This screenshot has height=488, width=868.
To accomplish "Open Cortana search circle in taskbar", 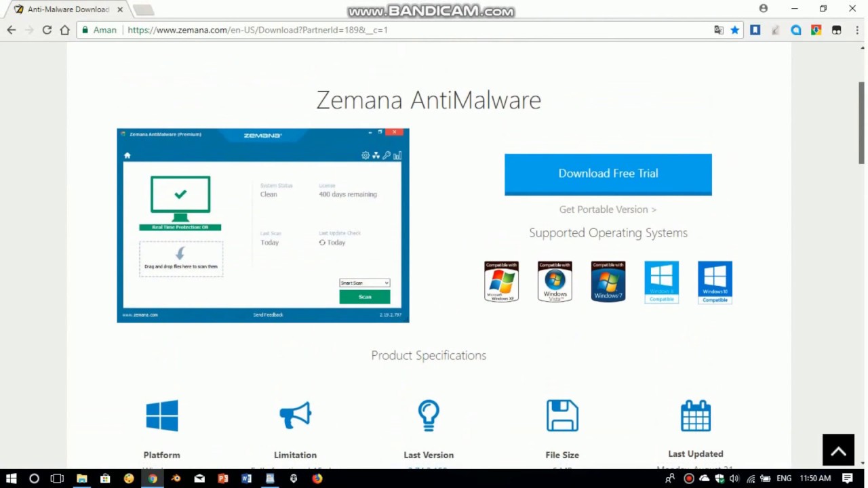I will tap(34, 479).
